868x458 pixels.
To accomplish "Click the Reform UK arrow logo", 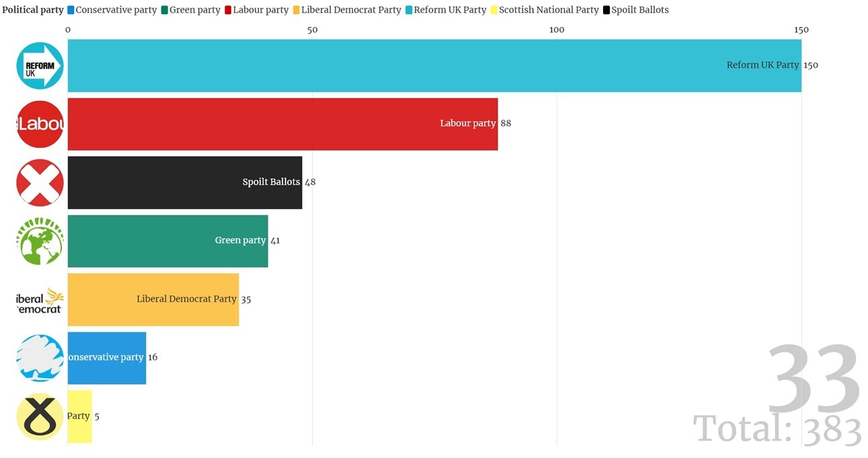I will [x=40, y=66].
